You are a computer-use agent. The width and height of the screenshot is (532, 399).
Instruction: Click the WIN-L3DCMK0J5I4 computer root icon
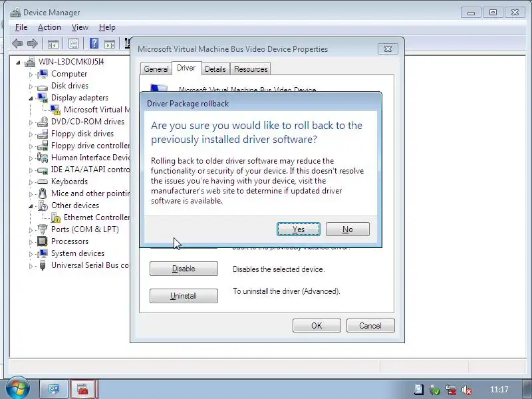coord(30,62)
